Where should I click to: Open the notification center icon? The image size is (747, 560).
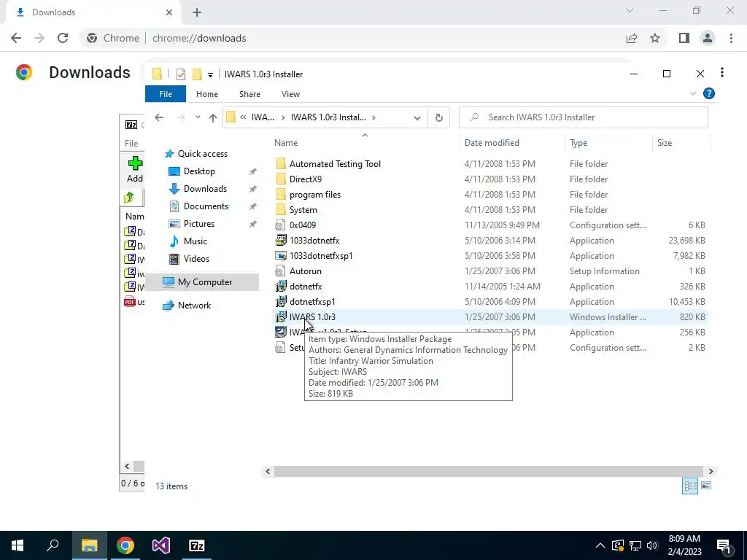[x=724, y=545]
